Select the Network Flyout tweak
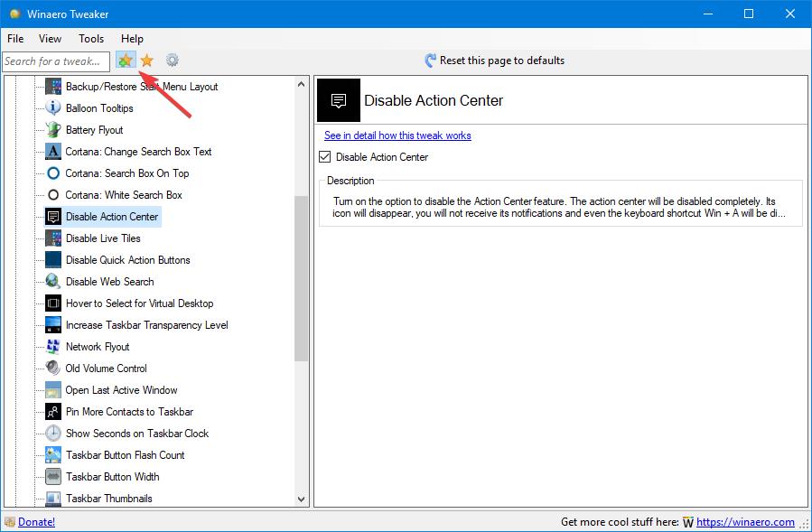The image size is (812, 532). click(98, 347)
